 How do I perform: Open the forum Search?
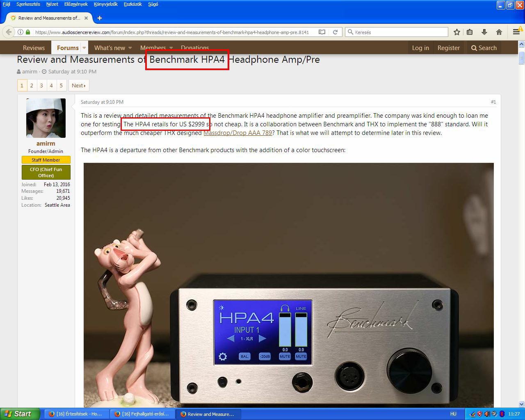(484, 48)
